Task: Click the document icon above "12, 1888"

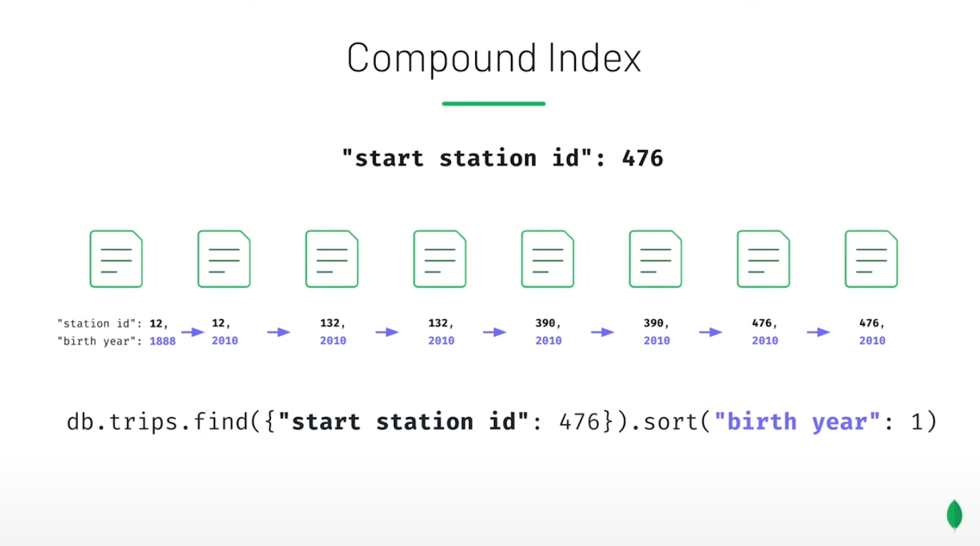Action: pos(116,259)
